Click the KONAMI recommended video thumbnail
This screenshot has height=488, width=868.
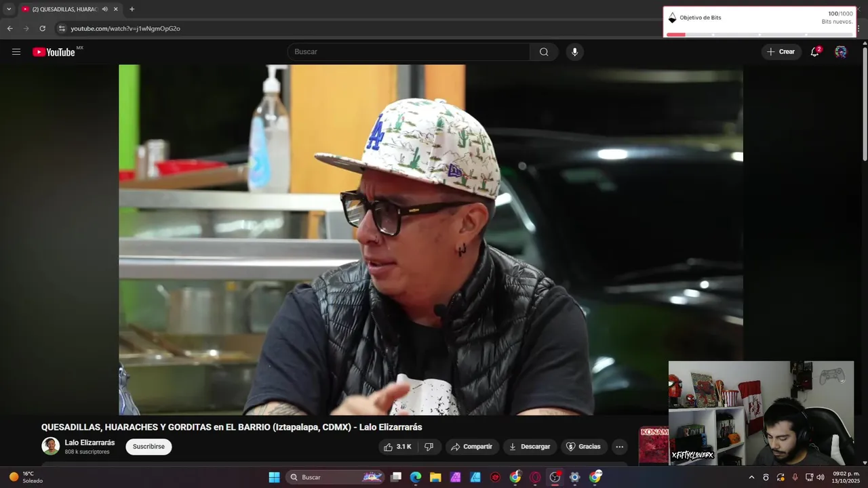(654, 445)
